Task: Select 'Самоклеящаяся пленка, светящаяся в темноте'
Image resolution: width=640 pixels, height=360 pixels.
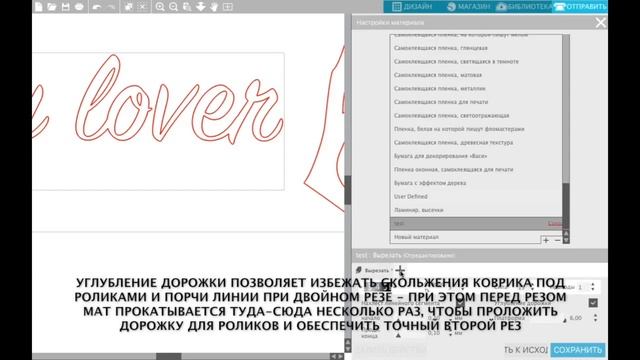Action: [476, 62]
